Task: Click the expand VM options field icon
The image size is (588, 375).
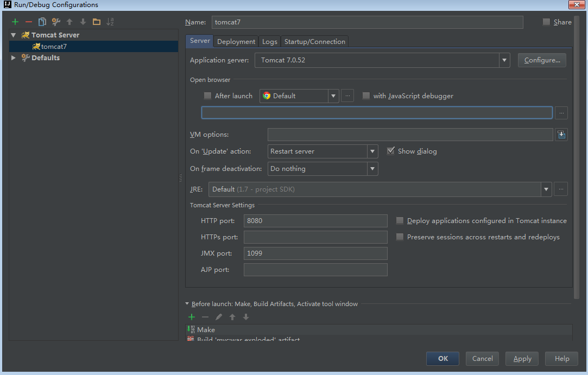Action: [x=561, y=135]
